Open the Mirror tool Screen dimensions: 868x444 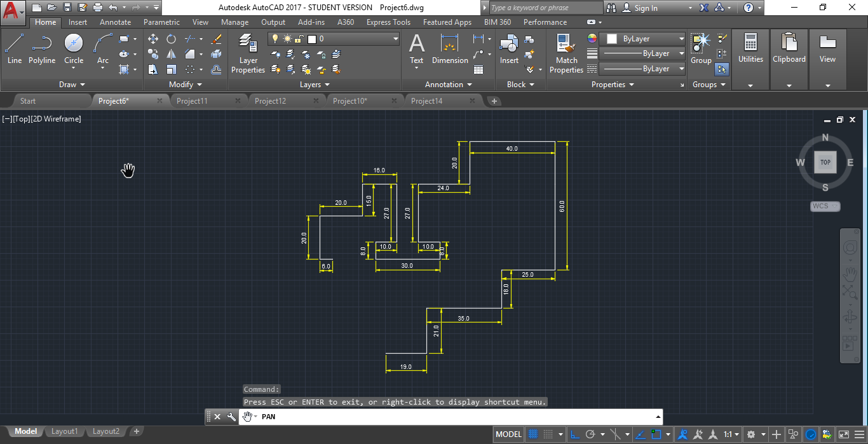tap(172, 53)
